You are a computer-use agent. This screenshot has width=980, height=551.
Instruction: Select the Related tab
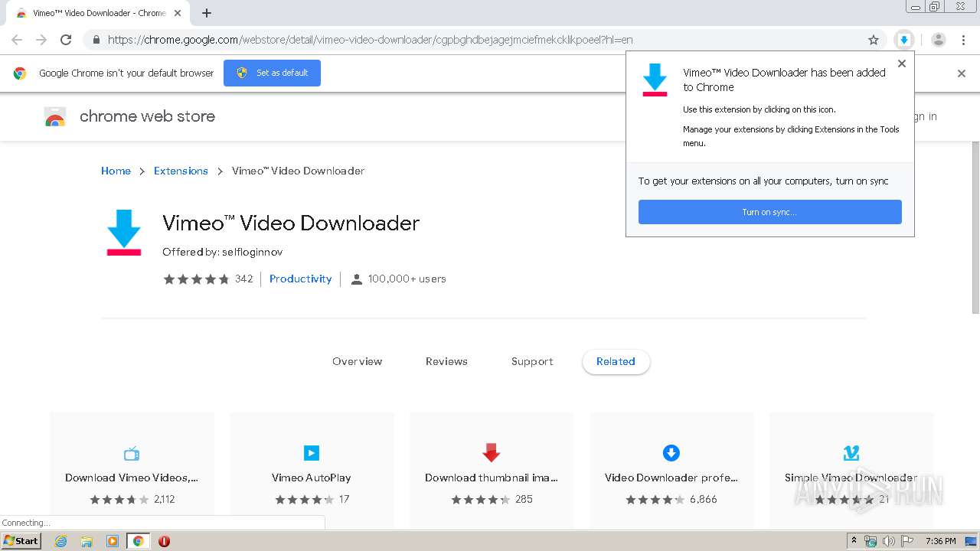616,361
